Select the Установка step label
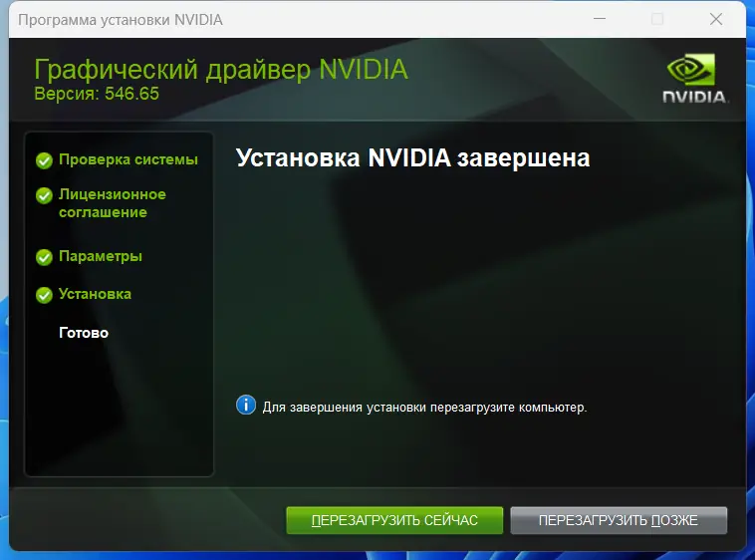 point(95,294)
